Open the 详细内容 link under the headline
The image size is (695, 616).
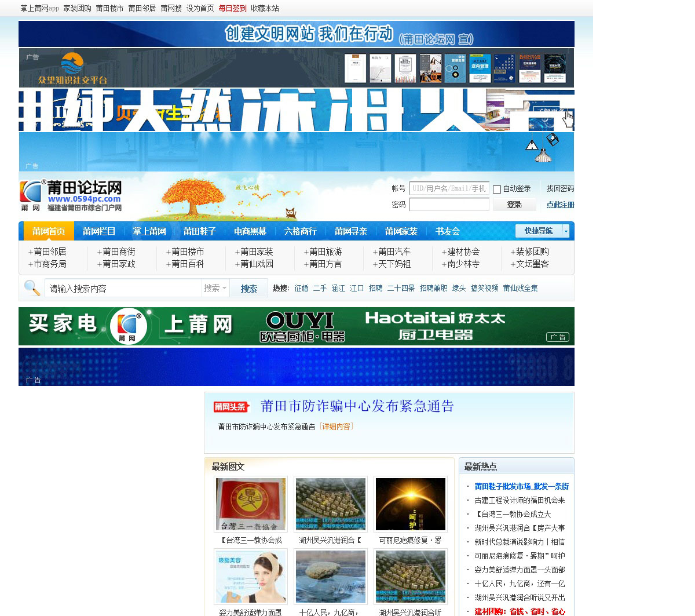(336, 427)
